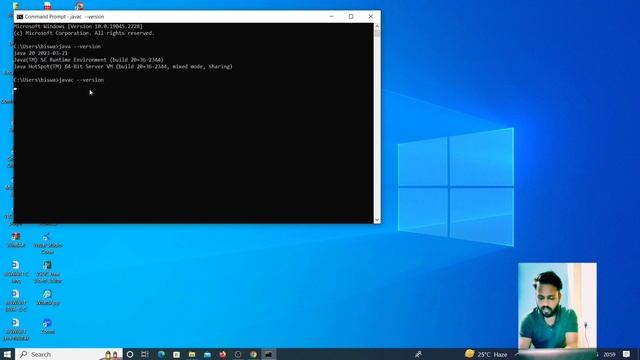Open File Explorer from the taskbar
This screenshot has width=640, height=360.
coord(192,354)
